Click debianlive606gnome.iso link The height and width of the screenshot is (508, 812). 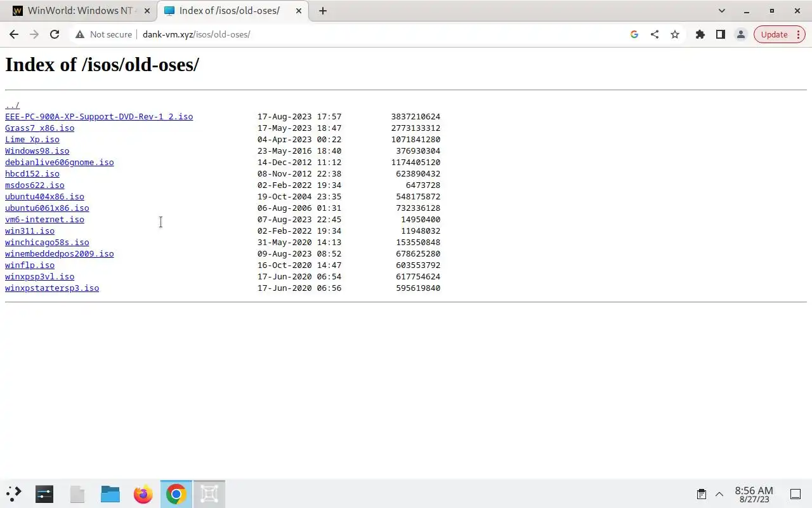coord(60,162)
